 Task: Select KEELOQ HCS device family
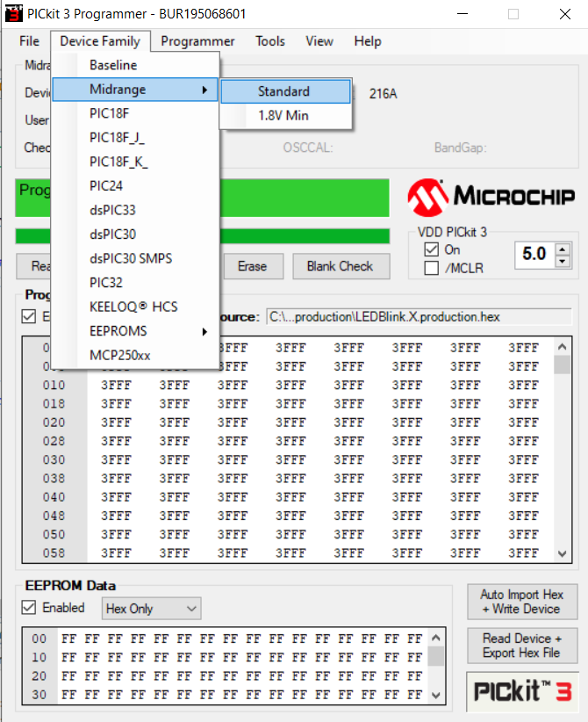pos(135,307)
